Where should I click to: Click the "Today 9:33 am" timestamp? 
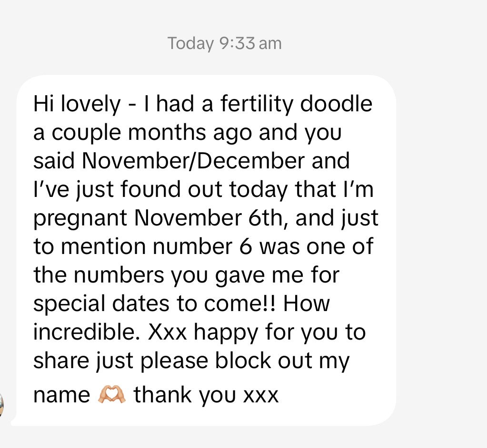[224, 44]
